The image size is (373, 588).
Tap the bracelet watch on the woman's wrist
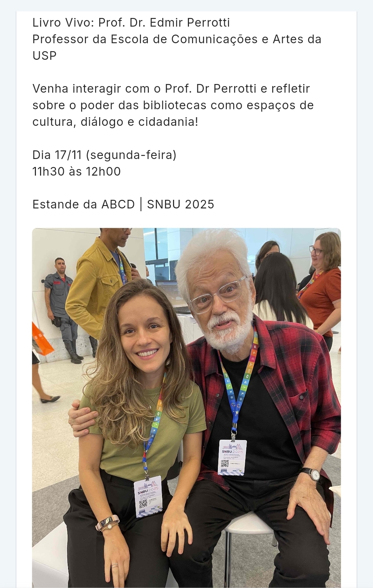[107, 523]
